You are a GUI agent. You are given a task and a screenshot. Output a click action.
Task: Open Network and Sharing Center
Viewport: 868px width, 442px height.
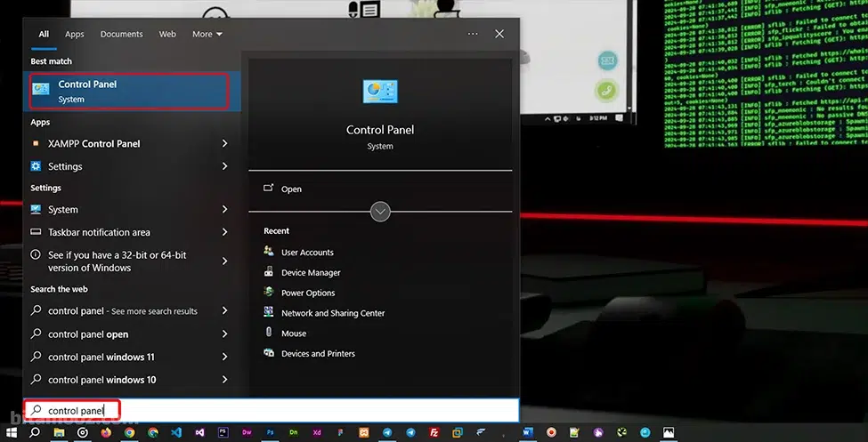(332, 313)
